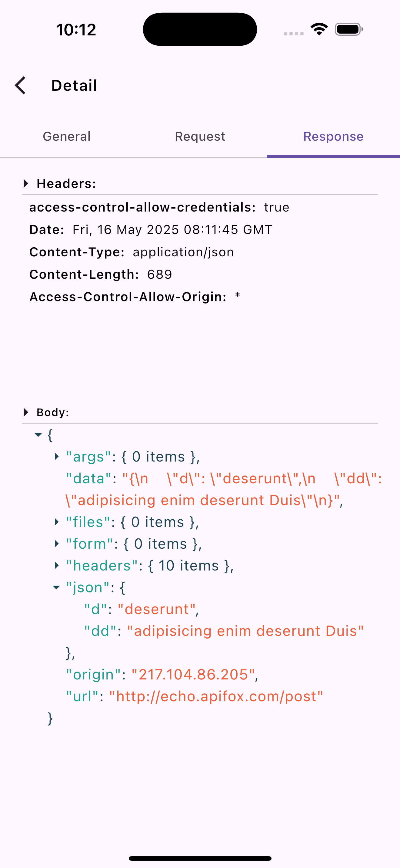This screenshot has height=868, width=400.
Task: Click the Content-Type header value
Action: coord(183,252)
